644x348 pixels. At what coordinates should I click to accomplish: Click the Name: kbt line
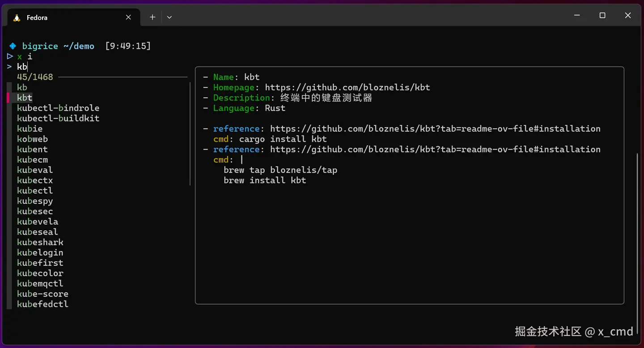pos(231,77)
